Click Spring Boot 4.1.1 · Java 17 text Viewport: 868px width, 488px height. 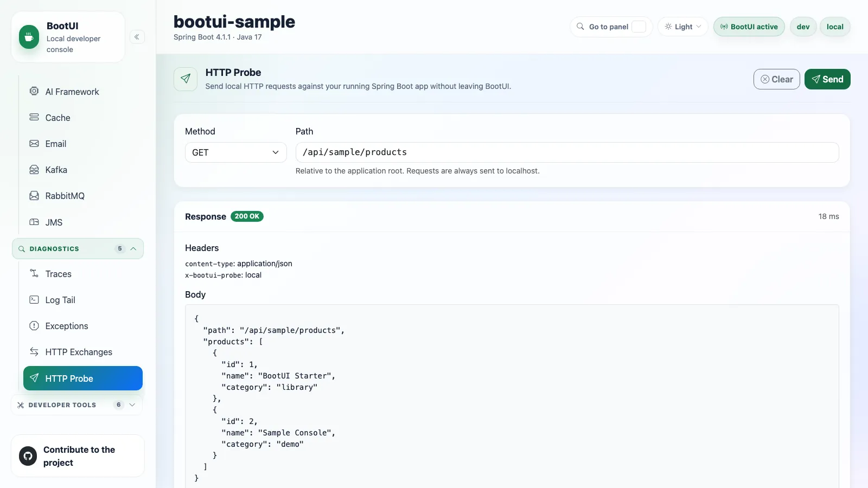pyautogui.click(x=218, y=37)
